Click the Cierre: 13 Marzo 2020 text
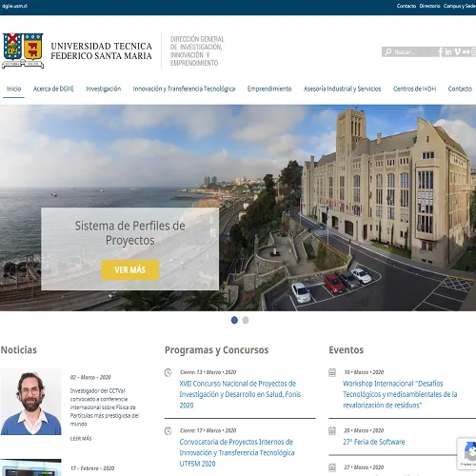The width and height of the screenshot is (476, 476). coord(208,372)
